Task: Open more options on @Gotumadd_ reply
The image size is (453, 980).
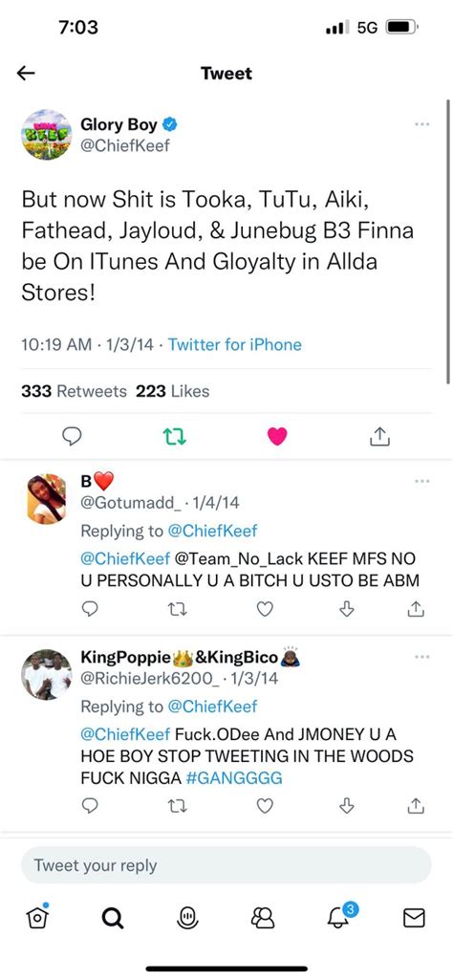Action: [421, 481]
